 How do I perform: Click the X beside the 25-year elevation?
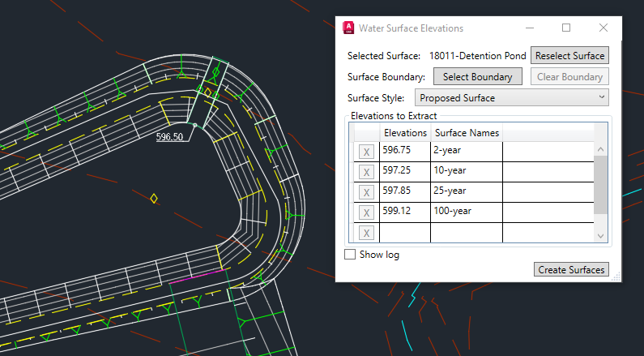[x=366, y=192]
